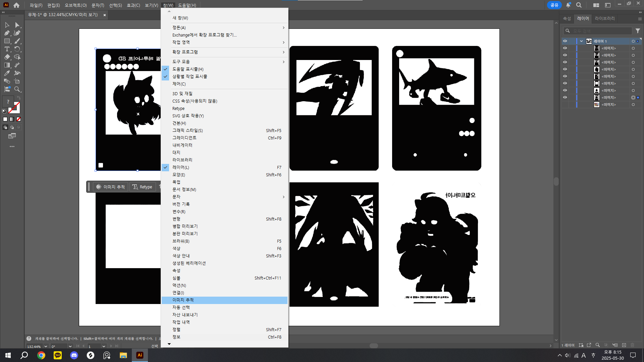Select the Artboard tool

tap(17, 81)
